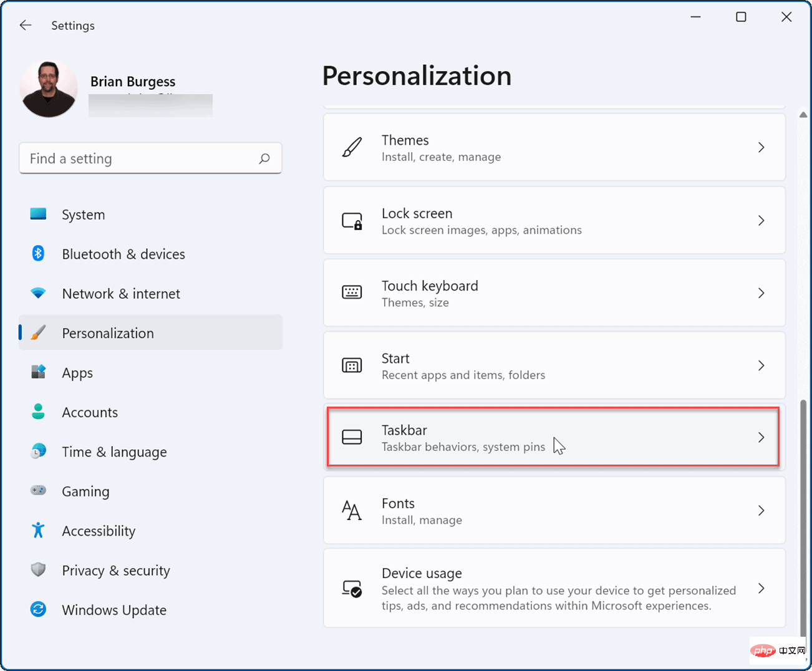This screenshot has height=671, width=812.
Task: Click the Personalization paintbrush icon in sidebar
Action: click(x=38, y=332)
